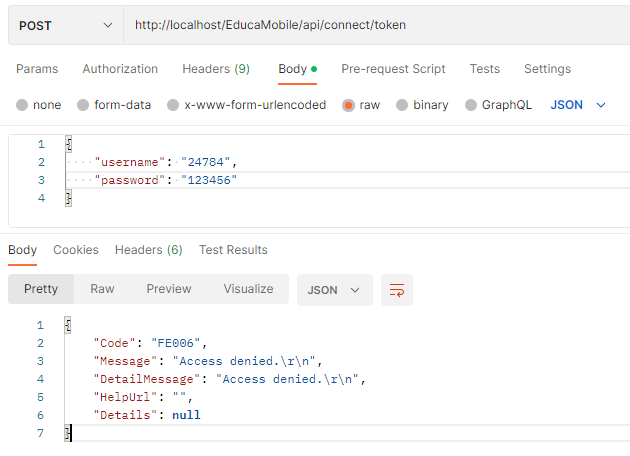The image size is (630, 456).
Task: Open the request Settings tab
Action: 547,69
